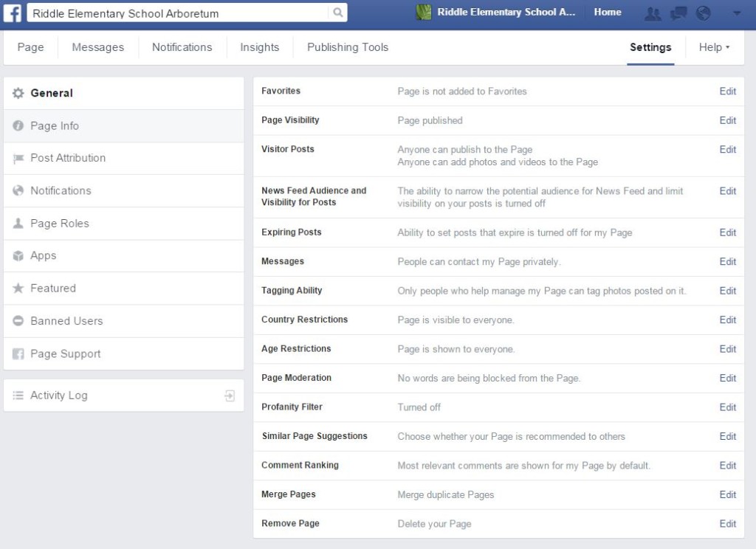Screen dimensions: 756x549
Task: Click the Apps cube icon
Action: [x=18, y=255]
